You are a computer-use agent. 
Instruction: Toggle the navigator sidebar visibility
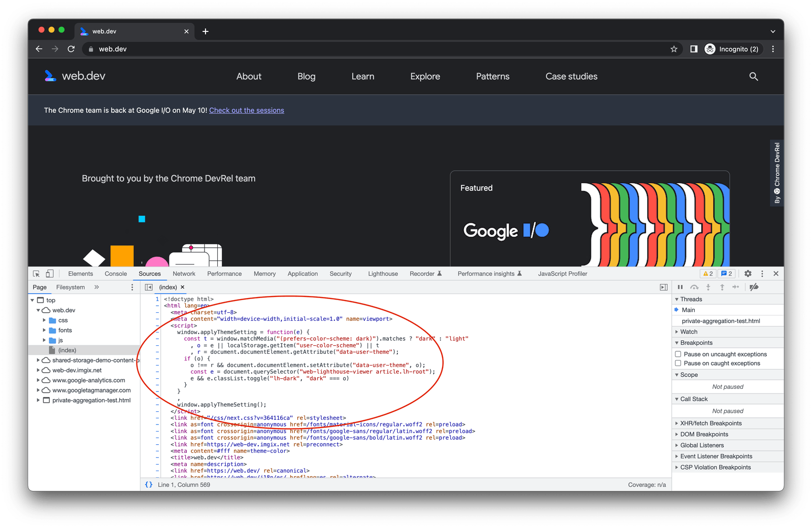click(x=148, y=287)
